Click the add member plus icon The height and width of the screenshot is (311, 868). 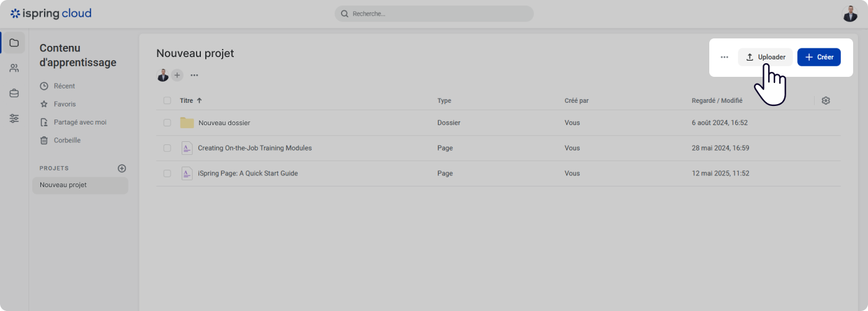(177, 75)
